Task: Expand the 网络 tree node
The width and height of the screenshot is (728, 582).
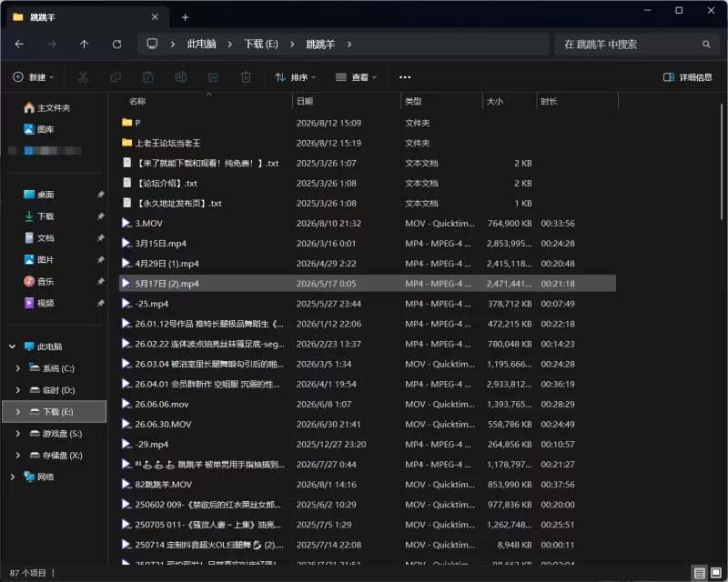Action: coord(13,477)
